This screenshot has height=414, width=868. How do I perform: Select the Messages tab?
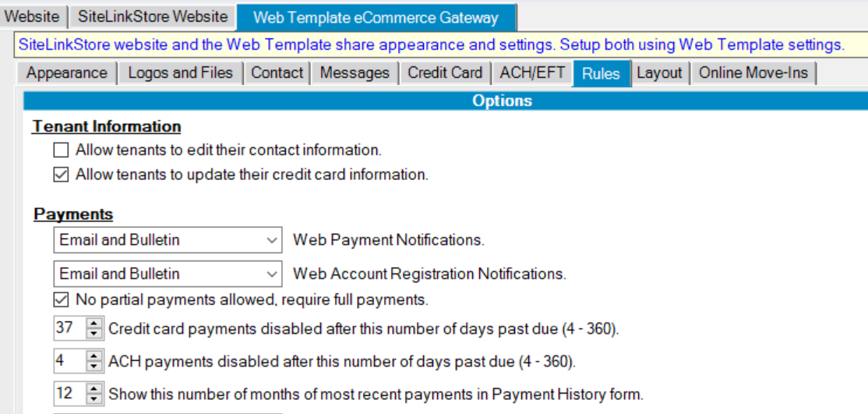coord(355,73)
